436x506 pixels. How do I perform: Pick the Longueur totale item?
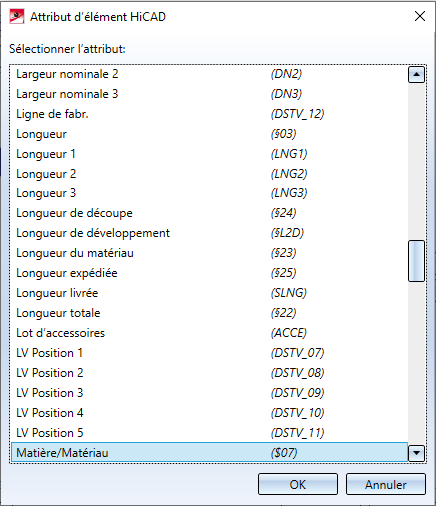[x=209, y=313]
